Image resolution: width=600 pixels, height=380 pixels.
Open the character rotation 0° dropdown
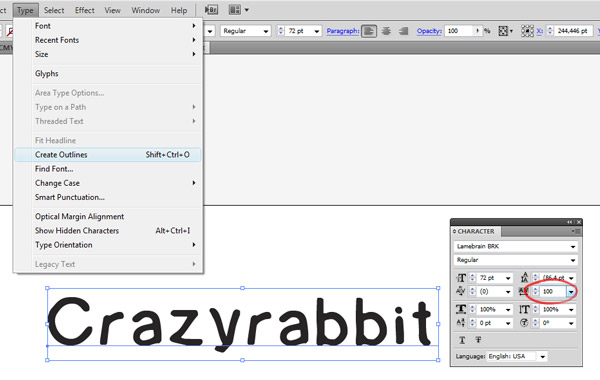571,323
